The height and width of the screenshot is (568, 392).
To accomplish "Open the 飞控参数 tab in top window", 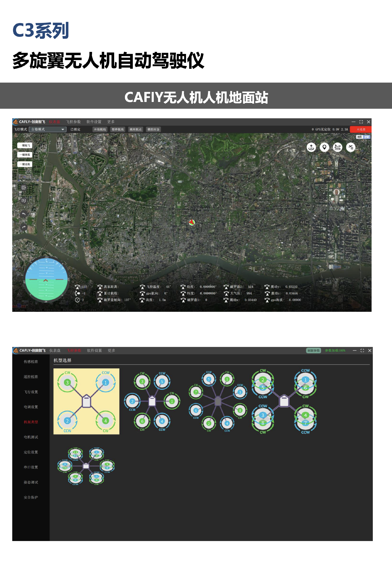I will (x=73, y=122).
